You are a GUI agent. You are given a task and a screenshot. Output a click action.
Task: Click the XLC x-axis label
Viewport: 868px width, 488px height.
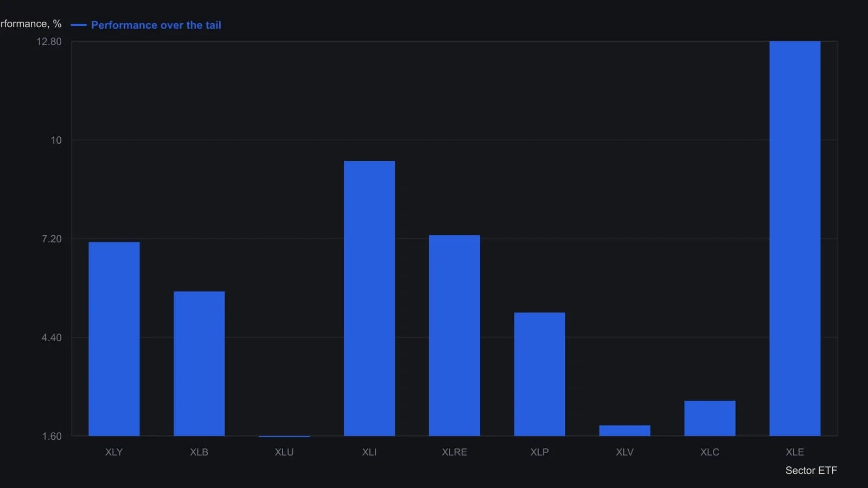(x=710, y=452)
